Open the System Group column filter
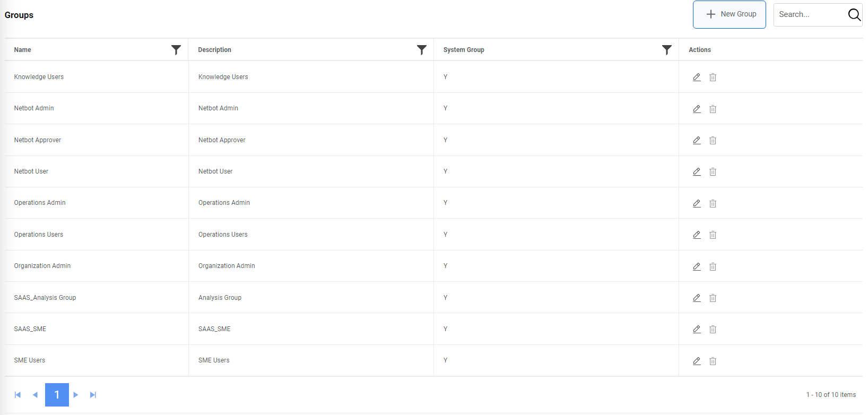This screenshot has width=868, height=415. [667, 49]
